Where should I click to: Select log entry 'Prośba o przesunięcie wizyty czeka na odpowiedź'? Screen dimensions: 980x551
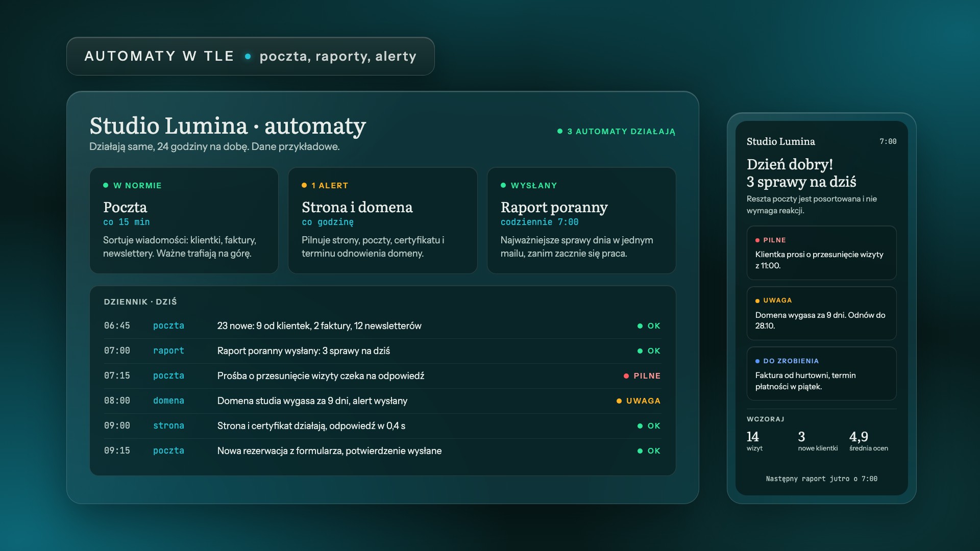382,376
